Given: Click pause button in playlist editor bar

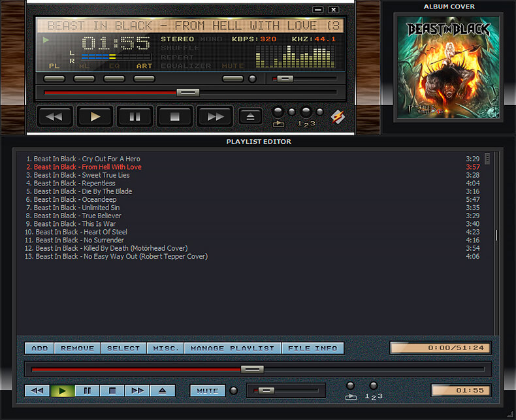Looking at the screenshot, I should click(x=88, y=391).
